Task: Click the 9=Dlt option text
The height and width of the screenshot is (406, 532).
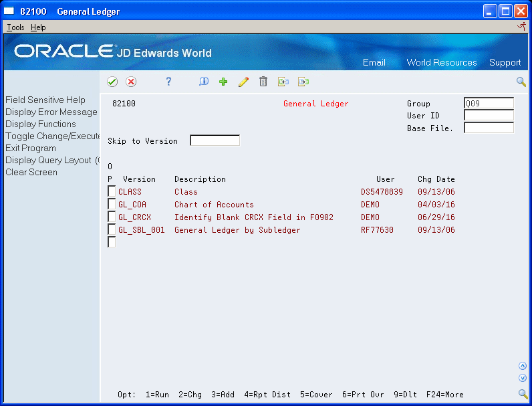Action: pos(405,395)
